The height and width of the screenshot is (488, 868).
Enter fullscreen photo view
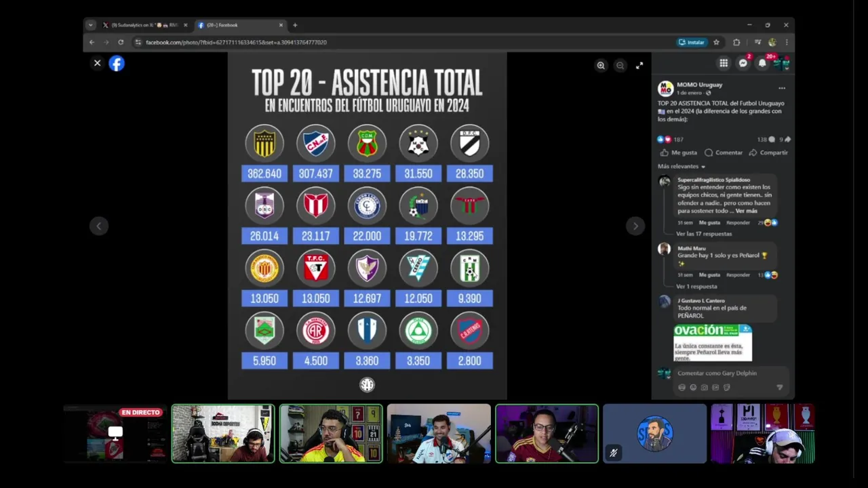[x=639, y=66]
